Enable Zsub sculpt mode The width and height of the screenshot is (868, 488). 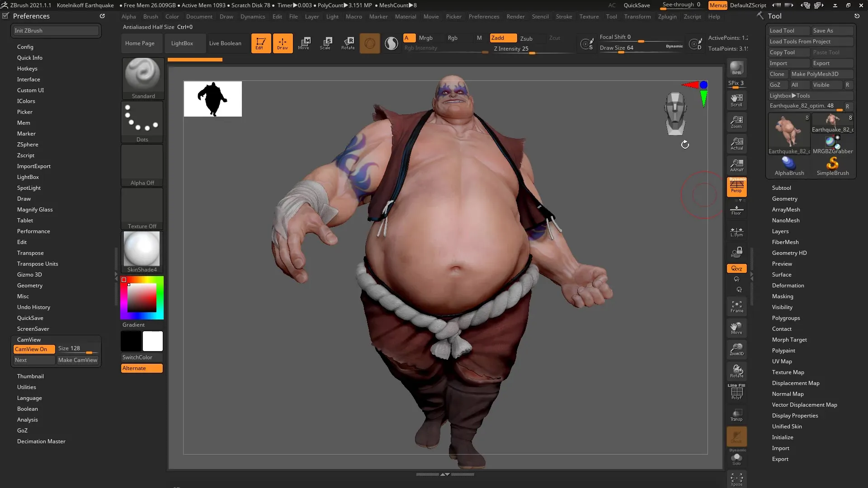(526, 38)
